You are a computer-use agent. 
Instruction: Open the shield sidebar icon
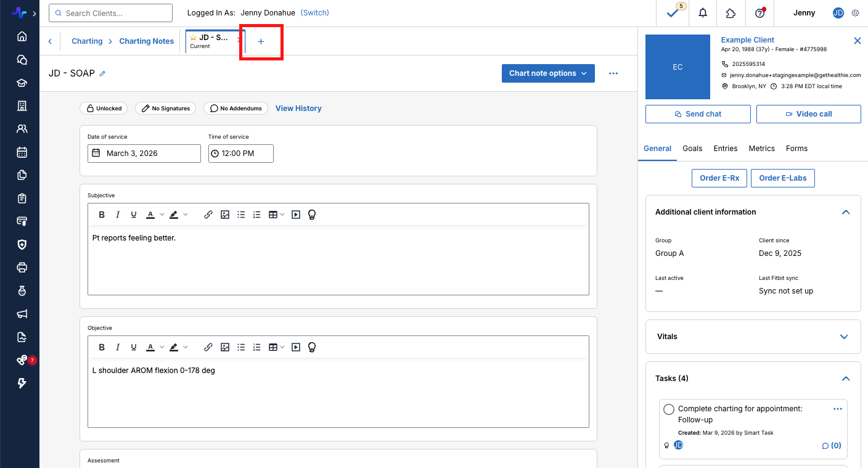[22, 245]
